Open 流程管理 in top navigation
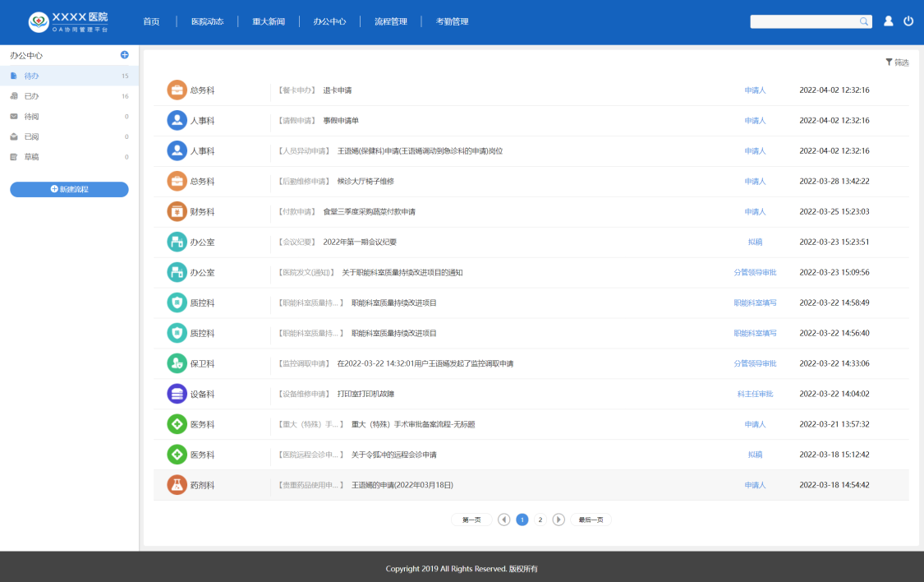The height and width of the screenshot is (582, 924). click(390, 21)
